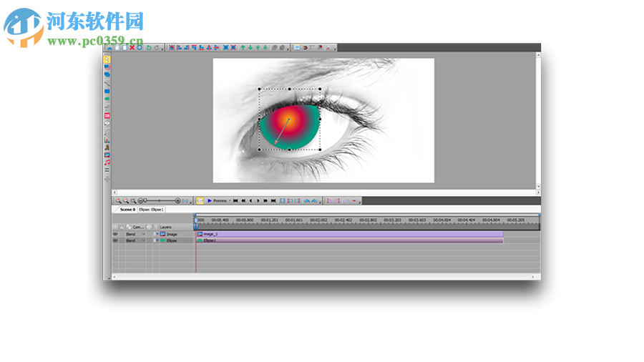Toggle visibility of the Ellipse layer
Viewport: 644px width, 362px height.
pyautogui.click(x=115, y=240)
